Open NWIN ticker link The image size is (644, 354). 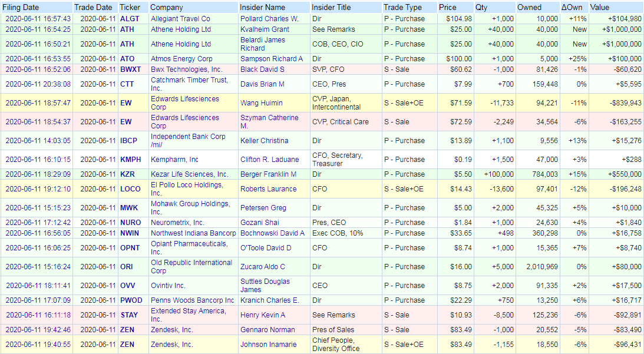[x=130, y=234]
